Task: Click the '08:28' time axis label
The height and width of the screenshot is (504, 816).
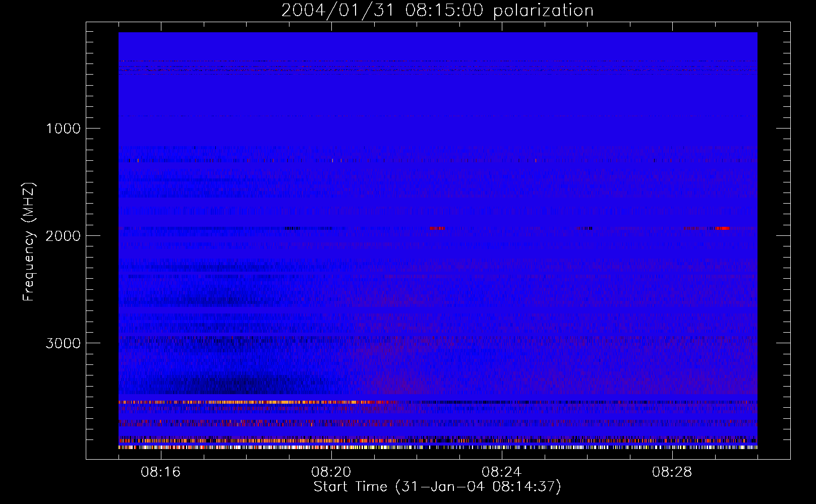Action: click(672, 472)
